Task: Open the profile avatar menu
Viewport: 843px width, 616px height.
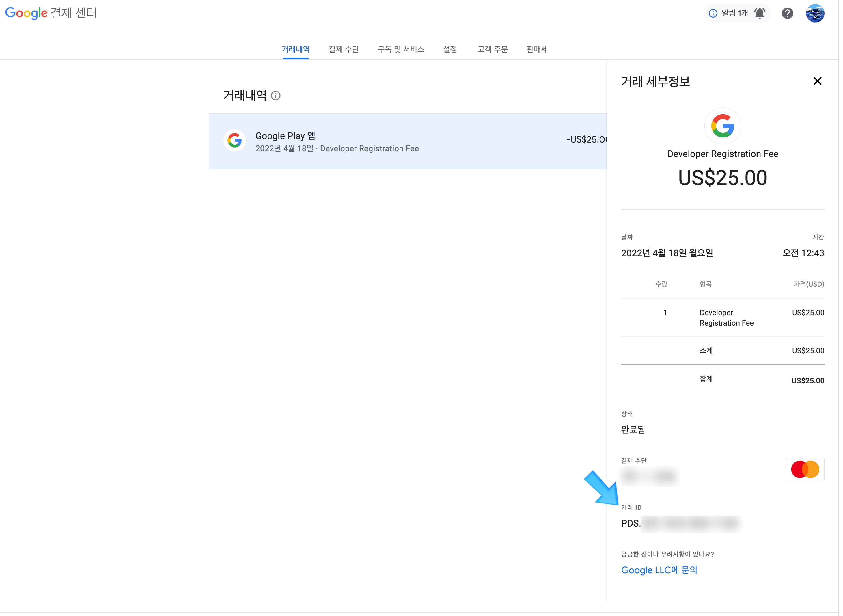Action: coord(815,13)
